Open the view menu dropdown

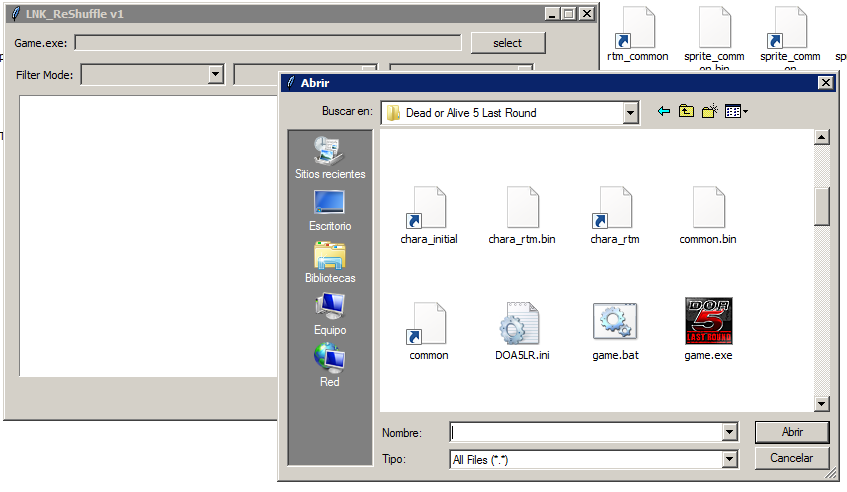[x=737, y=112]
